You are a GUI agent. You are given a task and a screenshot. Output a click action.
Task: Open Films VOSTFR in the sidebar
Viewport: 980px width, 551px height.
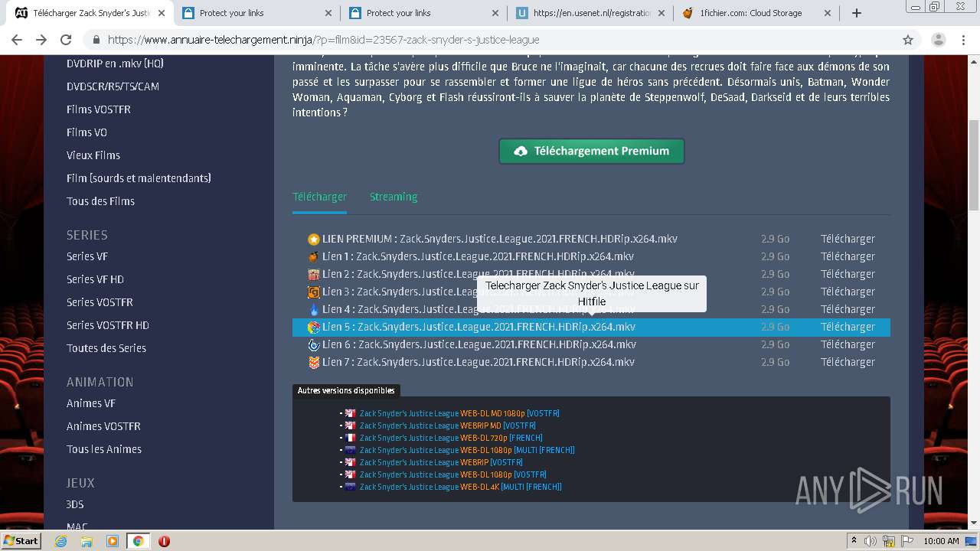coord(99,109)
